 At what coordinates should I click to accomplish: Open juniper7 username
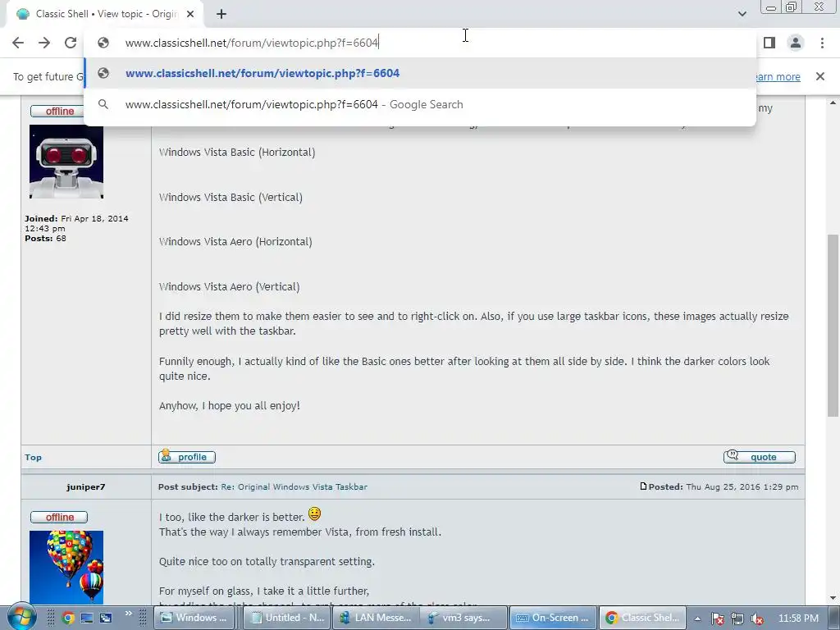point(85,487)
